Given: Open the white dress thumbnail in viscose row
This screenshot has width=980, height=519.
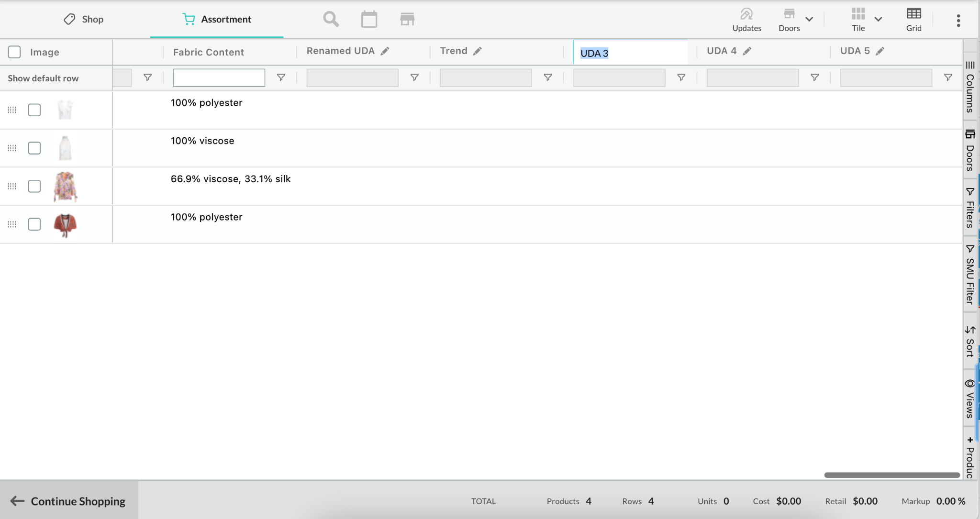Looking at the screenshot, I should click(65, 148).
